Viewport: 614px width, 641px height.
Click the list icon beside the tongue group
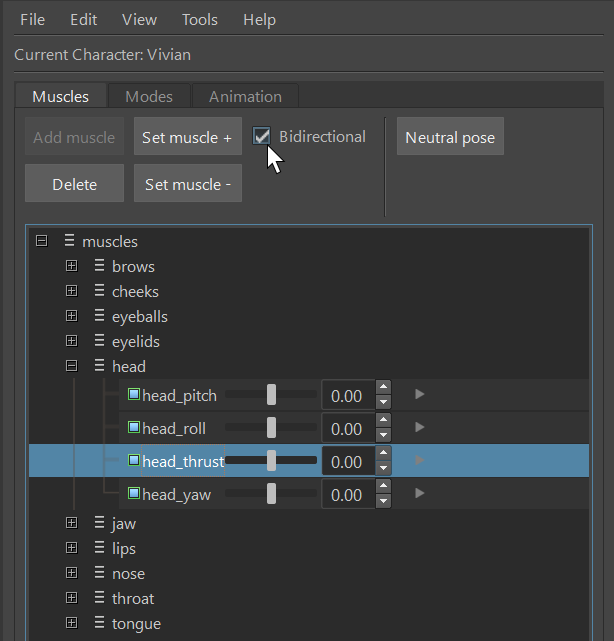tap(99, 624)
